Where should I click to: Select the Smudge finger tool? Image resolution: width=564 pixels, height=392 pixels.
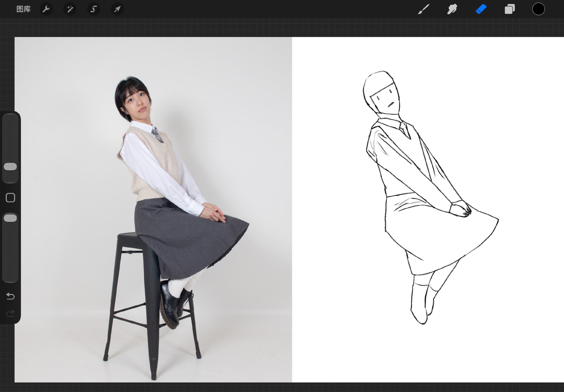tap(452, 9)
